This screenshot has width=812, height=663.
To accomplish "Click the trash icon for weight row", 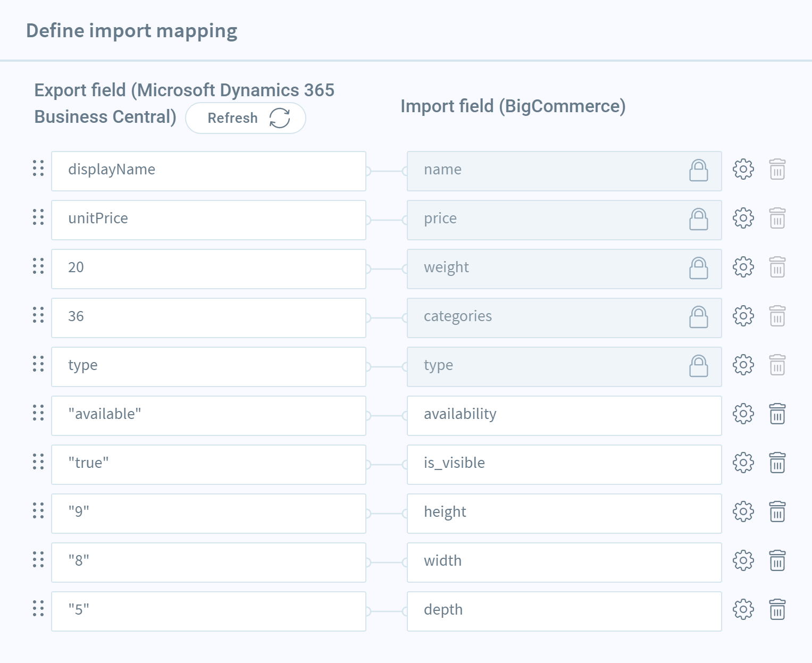I will coord(777,267).
